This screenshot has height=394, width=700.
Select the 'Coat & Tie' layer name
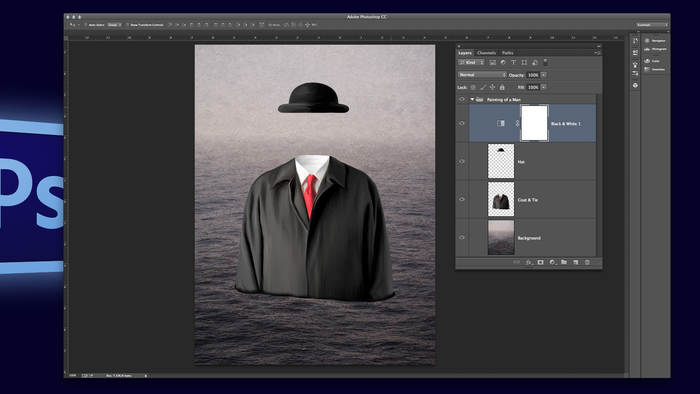coord(528,200)
